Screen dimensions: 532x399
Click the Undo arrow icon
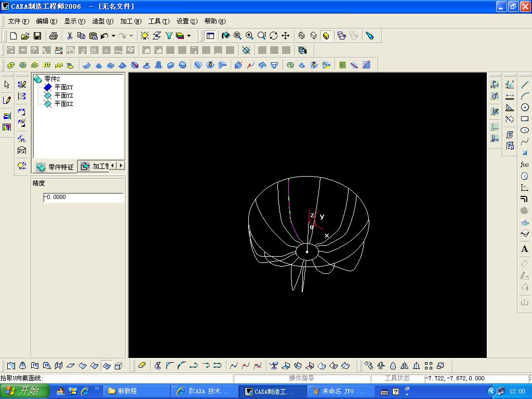(104, 36)
